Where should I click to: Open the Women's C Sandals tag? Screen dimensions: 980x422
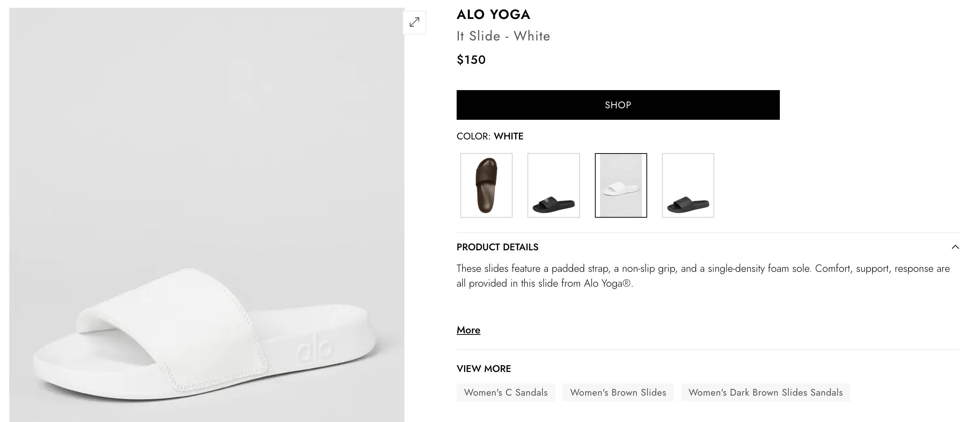pyautogui.click(x=506, y=392)
